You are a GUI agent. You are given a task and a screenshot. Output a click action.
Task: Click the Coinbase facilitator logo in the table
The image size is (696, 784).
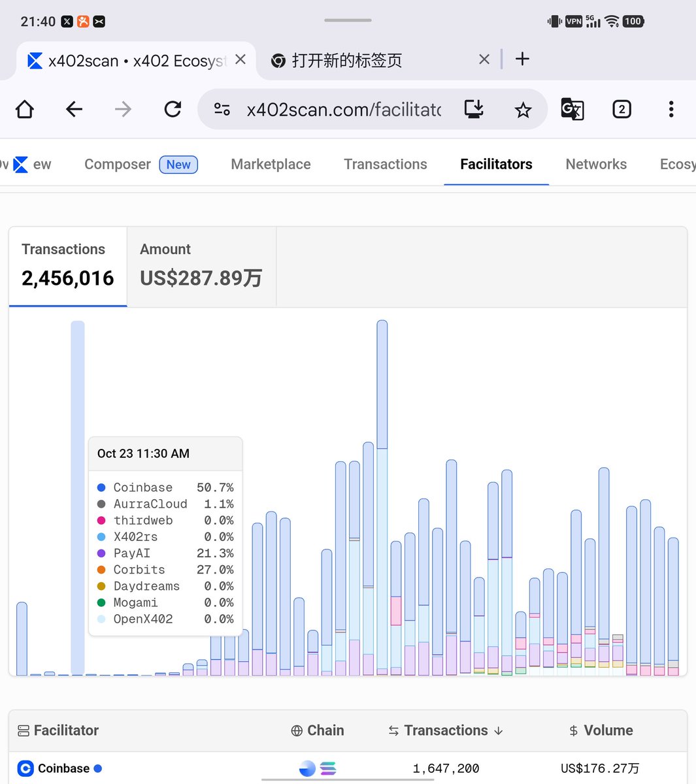[x=24, y=768]
